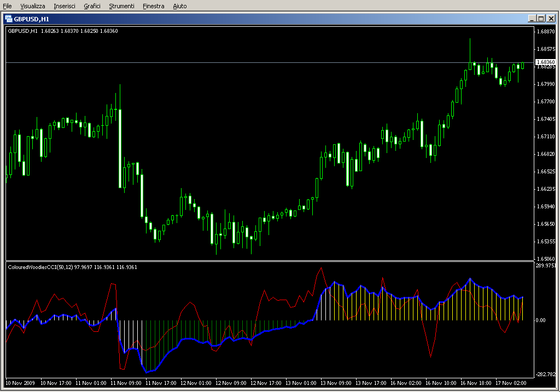
Task: Click time label 16 Nov 18:00
Action: 476,383
